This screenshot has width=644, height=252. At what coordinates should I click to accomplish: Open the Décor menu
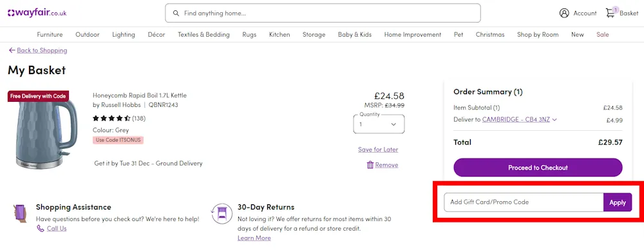coord(156,35)
